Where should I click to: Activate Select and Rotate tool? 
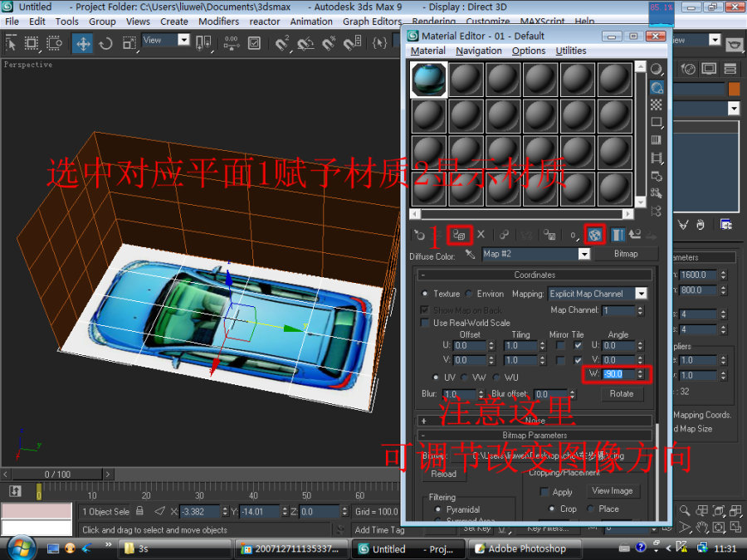[105, 44]
